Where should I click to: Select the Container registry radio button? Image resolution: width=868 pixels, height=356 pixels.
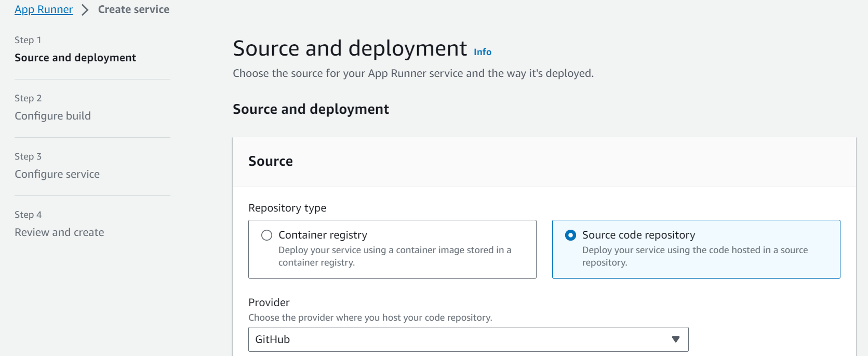tap(266, 235)
